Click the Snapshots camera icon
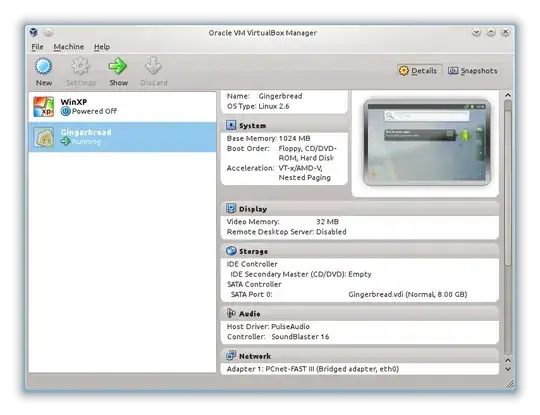Screen dimensions: 540x415 pos(453,71)
